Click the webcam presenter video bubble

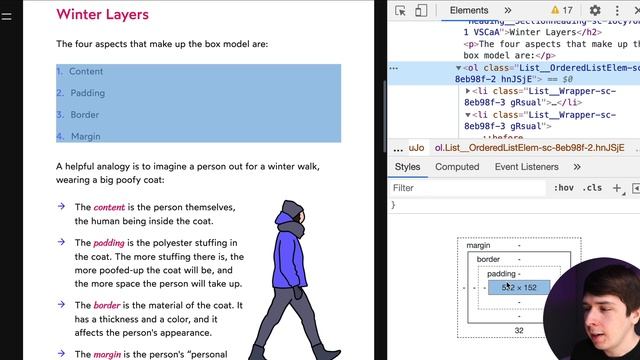(591, 309)
